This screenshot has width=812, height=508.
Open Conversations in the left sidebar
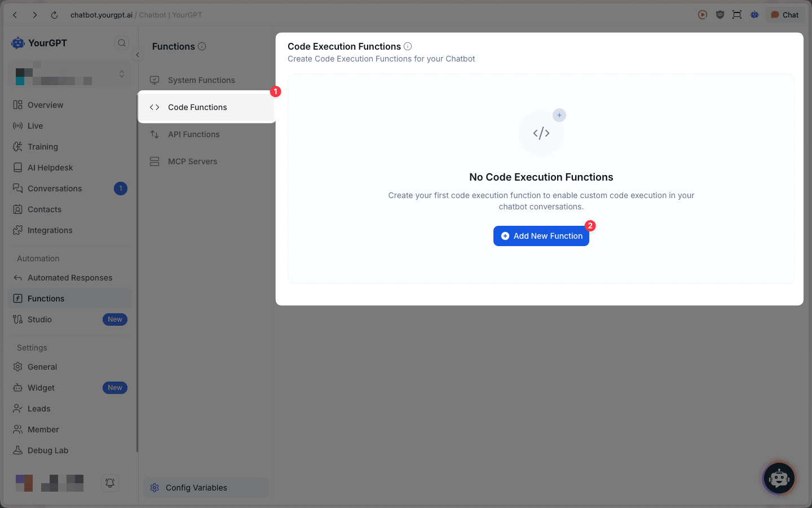coord(55,189)
